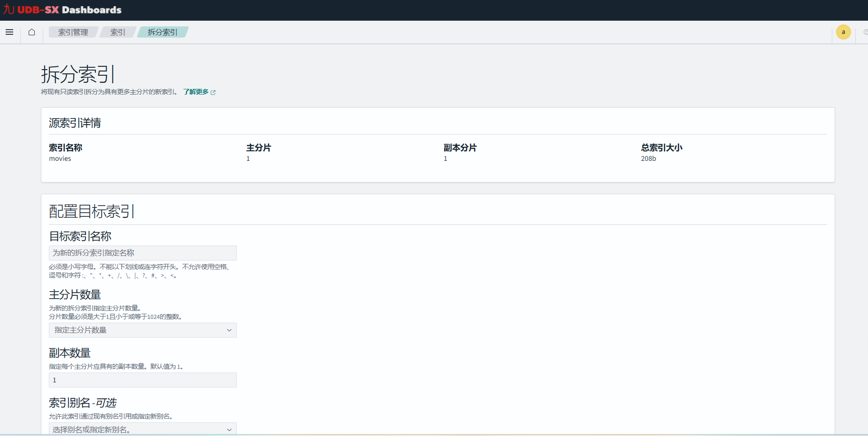Click the 副本数量 input with value 1
Image resolution: width=868 pixels, height=436 pixels.
click(142, 380)
